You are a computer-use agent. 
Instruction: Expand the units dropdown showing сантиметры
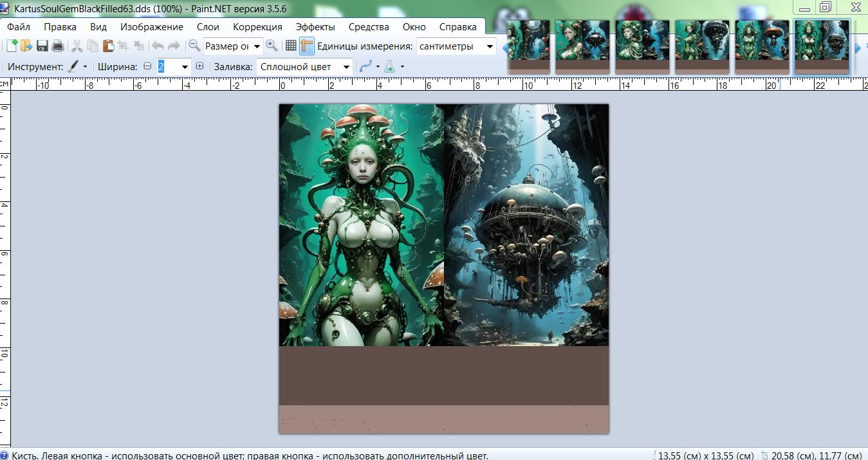tap(490, 46)
